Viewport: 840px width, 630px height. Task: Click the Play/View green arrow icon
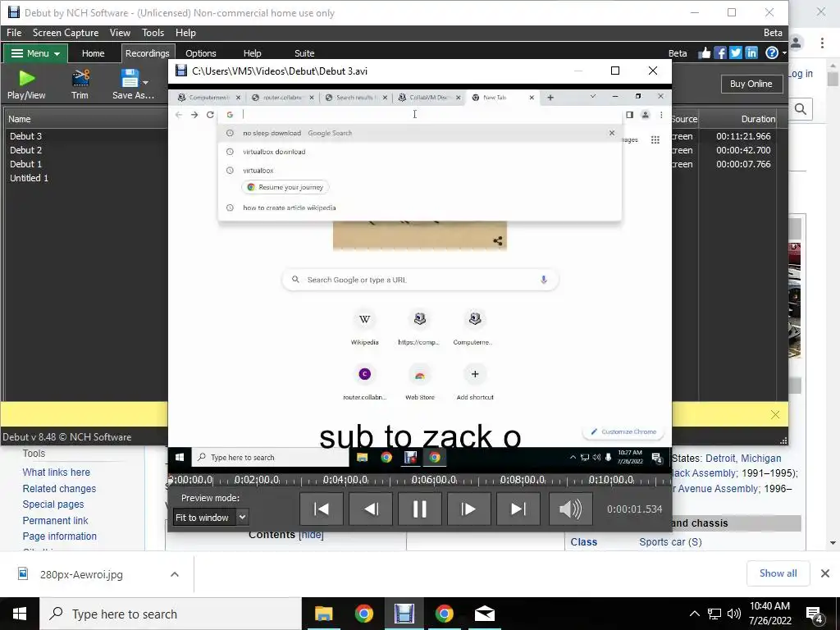(26, 78)
